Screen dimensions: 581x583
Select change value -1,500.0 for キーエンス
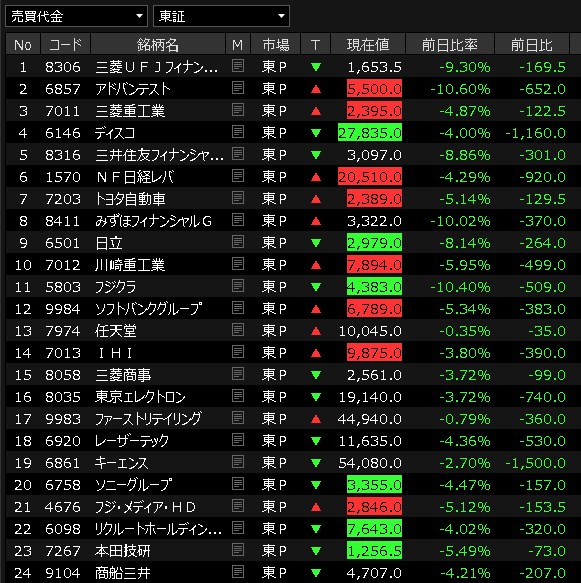pyautogui.click(x=535, y=463)
